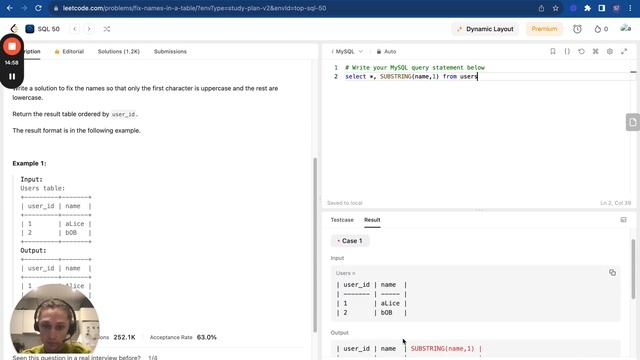Image resolution: width=640 pixels, height=360 pixels.
Task: Click the Acceptance Rate 63.0% value
Action: [207, 337]
